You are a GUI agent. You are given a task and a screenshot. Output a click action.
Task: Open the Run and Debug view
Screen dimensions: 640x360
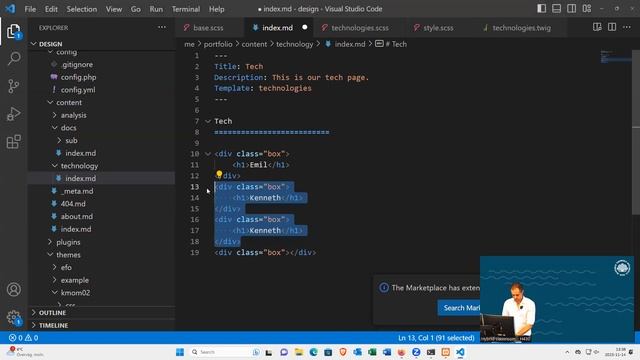(x=13, y=114)
